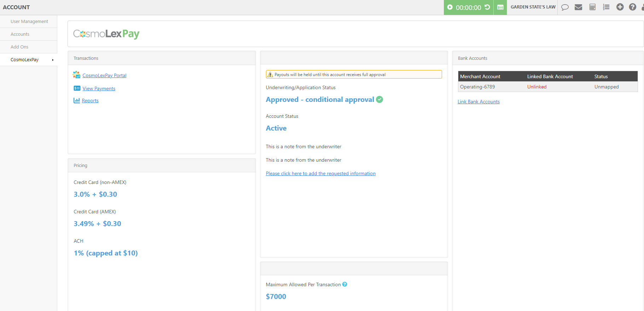644x311 pixels.
Task: Click the payout warning triangle icon
Action: [x=270, y=75]
